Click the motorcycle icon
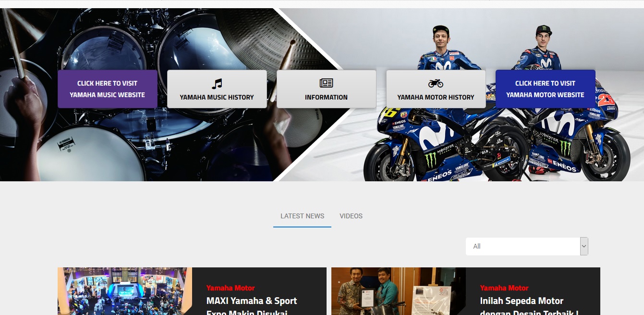 pos(436,84)
